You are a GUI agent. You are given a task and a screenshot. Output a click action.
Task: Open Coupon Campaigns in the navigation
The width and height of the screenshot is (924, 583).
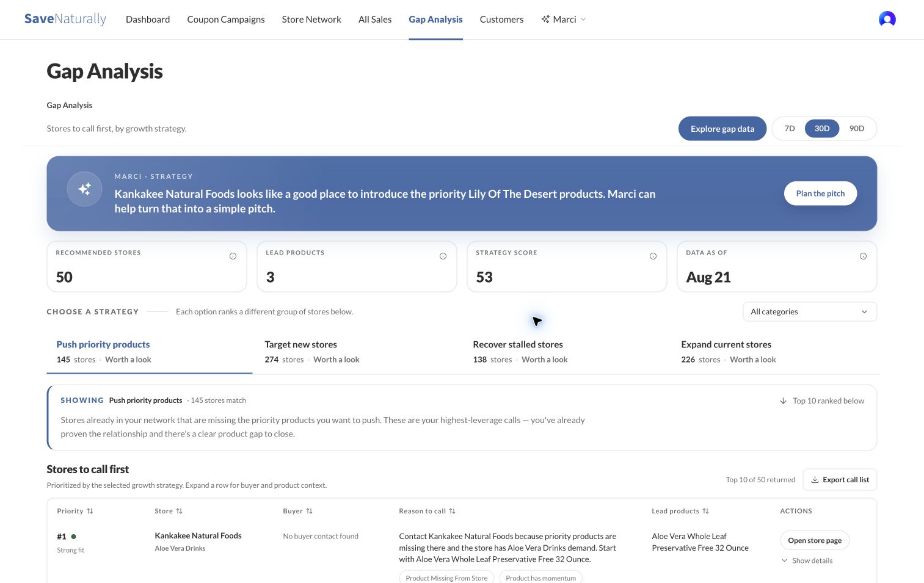click(226, 20)
